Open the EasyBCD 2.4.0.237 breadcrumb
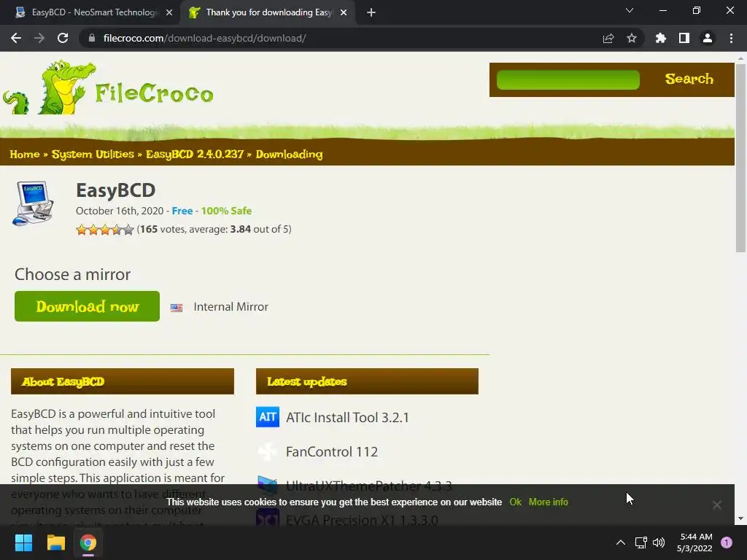Image resolution: width=747 pixels, height=560 pixels. tap(194, 155)
